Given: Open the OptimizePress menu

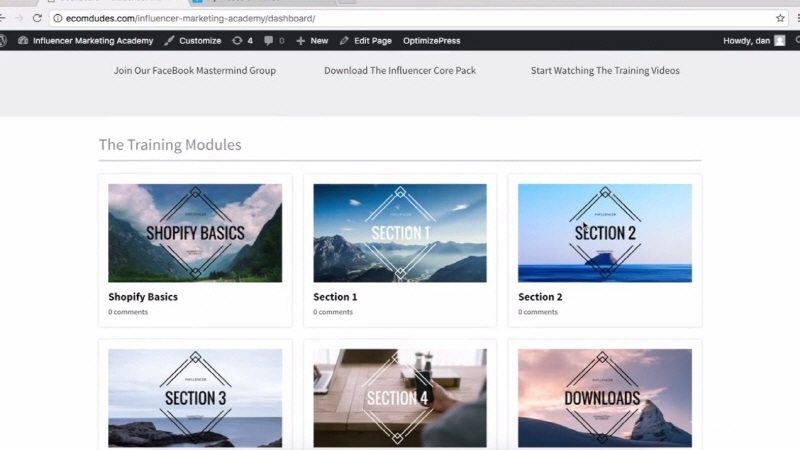Looking at the screenshot, I should [432, 41].
